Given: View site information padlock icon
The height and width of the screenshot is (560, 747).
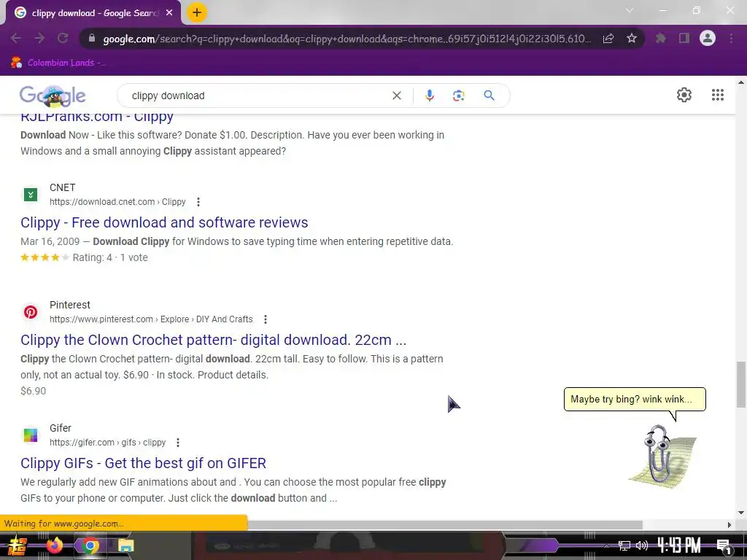Looking at the screenshot, I should point(92,38).
